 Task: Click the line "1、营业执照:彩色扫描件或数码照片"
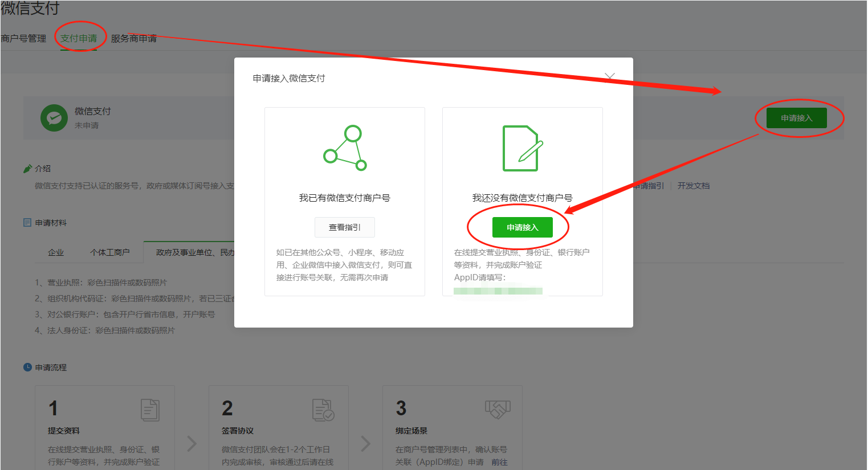101,283
